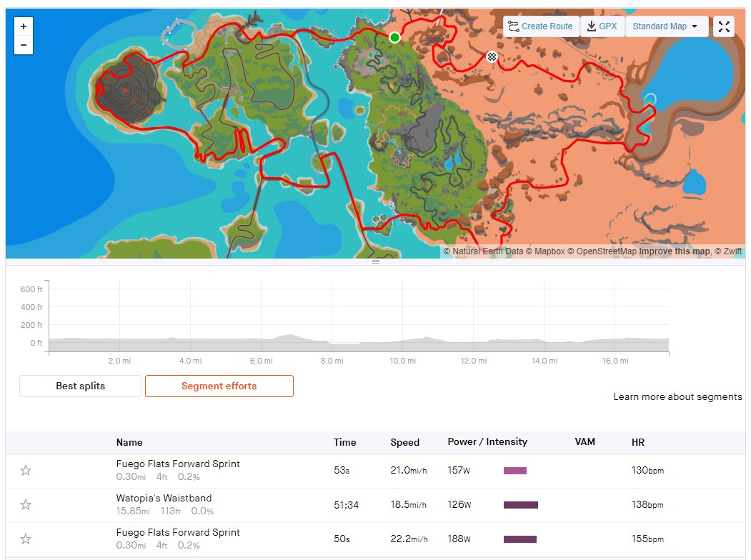Click the 155bpm heart rate value
Screen dimensions: 751x560
tap(647, 539)
